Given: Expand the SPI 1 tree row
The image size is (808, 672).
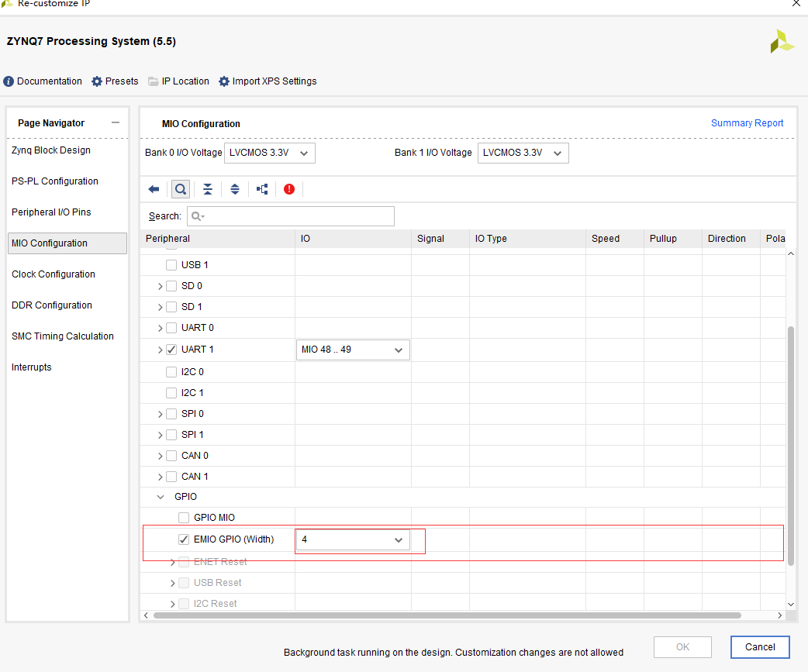Looking at the screenshot, I should tap(161, 435).
